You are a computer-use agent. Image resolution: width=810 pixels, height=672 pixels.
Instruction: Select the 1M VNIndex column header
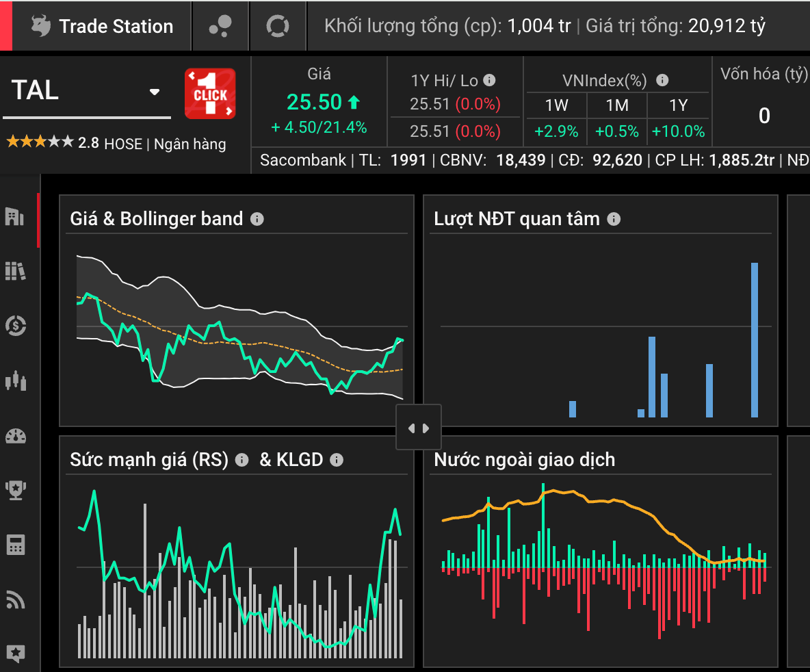tap(618, 105)
